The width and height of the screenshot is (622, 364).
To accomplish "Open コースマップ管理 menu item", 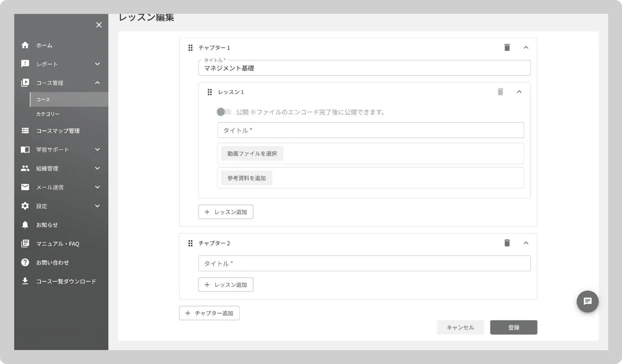I will coord(58,131).
